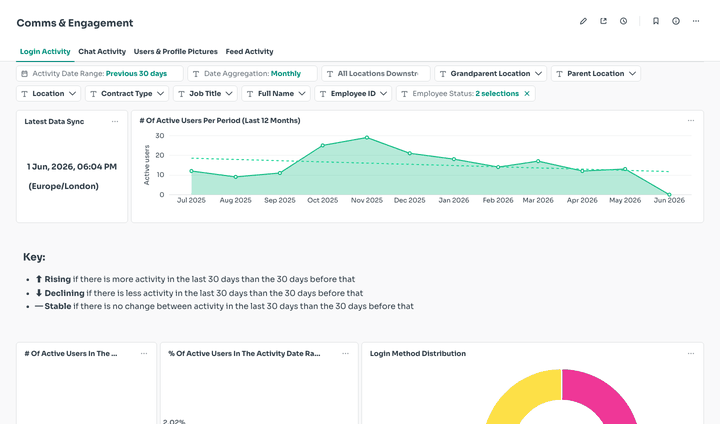The height and width of the screenshot is (424, 720).
Task: Expand Location filter dropdown
Action: coord(49,94)
